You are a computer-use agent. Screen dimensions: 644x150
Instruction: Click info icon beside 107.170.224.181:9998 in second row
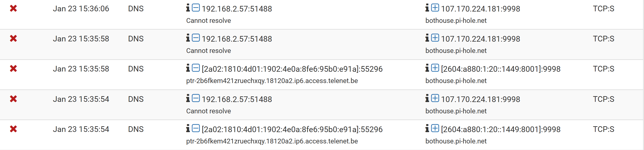click(x=427, y=38)
